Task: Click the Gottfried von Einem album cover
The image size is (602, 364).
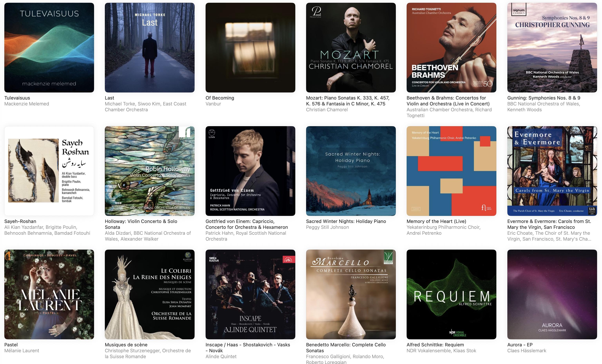Action: pos(250,171)
